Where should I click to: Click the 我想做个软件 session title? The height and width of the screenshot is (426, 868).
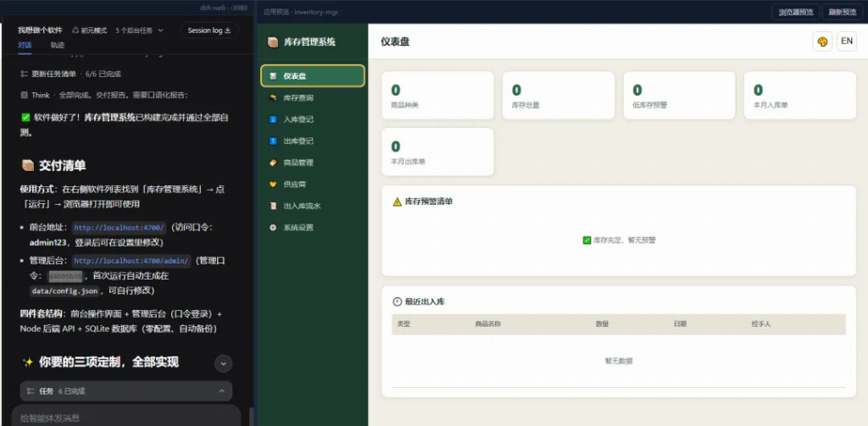[40, 30]
